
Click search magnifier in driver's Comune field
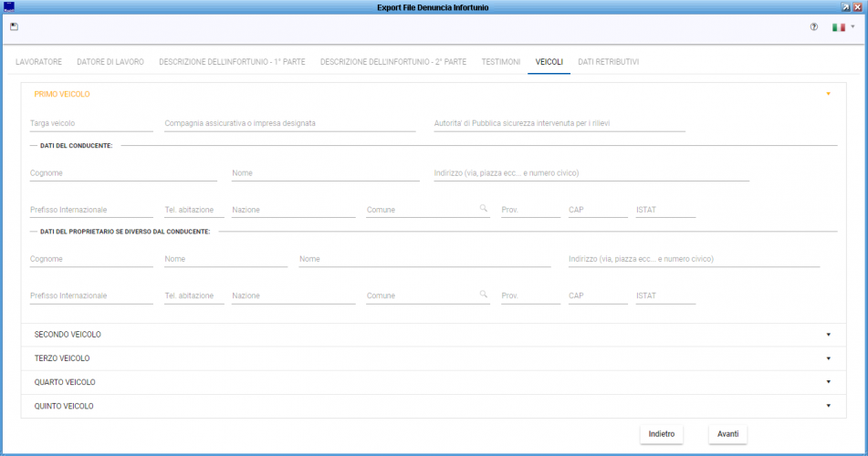pos(484,209)
